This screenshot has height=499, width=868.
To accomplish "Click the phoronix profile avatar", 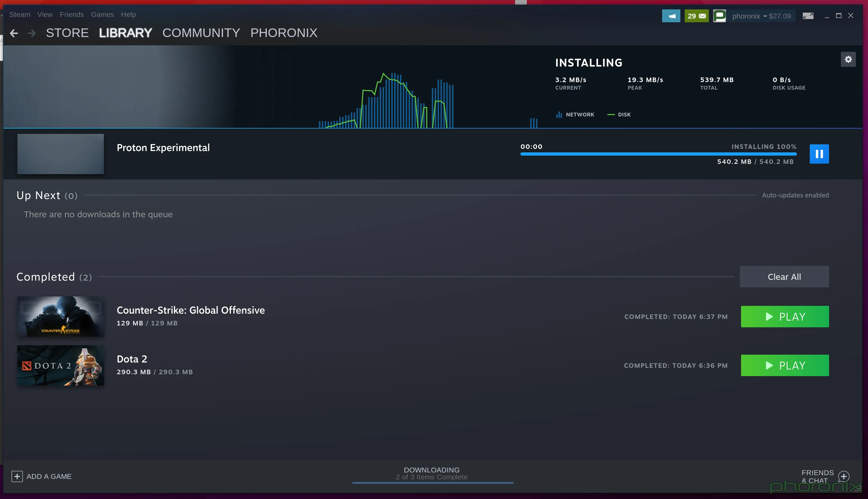I will pos(720,16).
